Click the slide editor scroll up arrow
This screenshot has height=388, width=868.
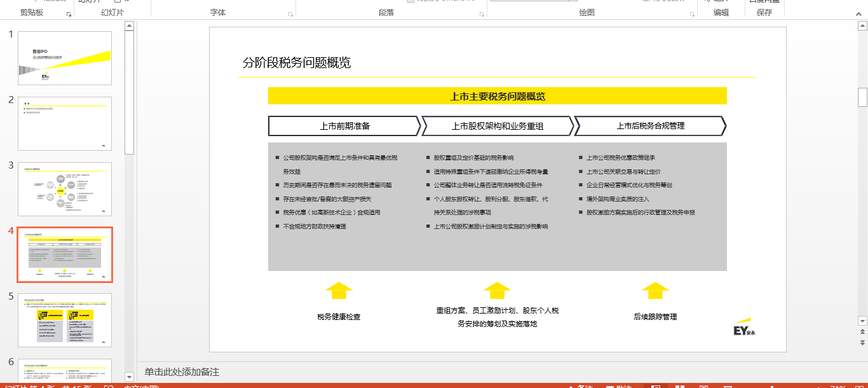862,26
